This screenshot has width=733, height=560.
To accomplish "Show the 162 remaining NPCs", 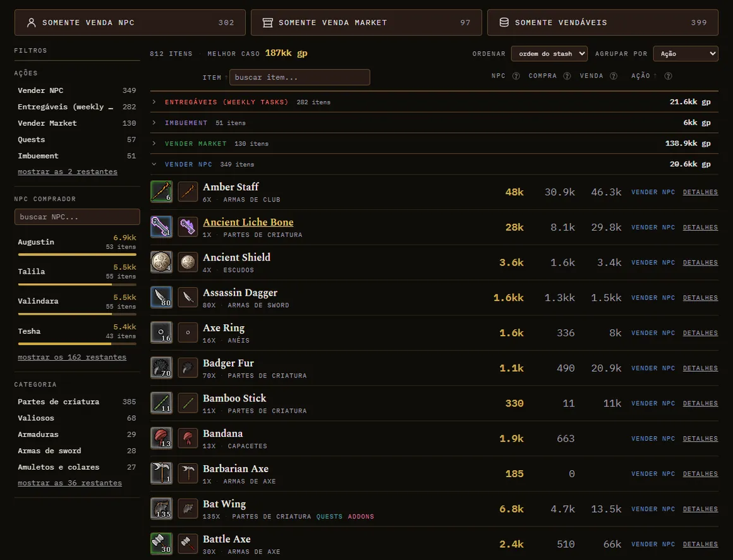I will pyautogui.click(x=72, y=357).
